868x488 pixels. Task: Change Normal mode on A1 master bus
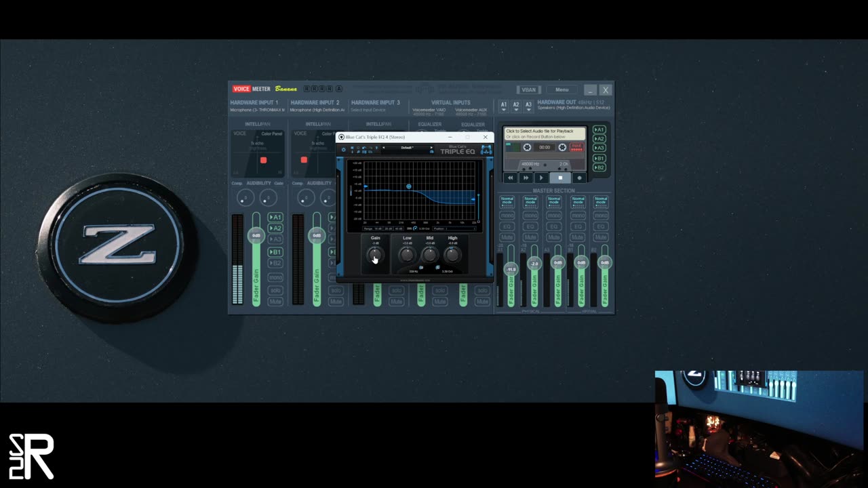click(507, 201)
